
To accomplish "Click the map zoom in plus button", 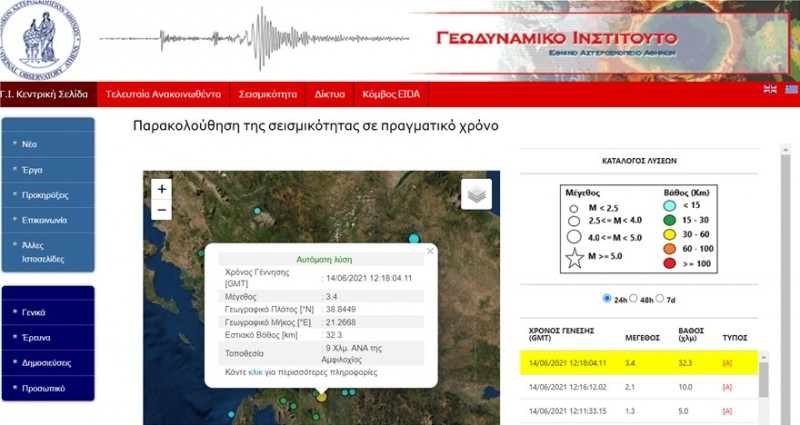I will coord(162,188).
